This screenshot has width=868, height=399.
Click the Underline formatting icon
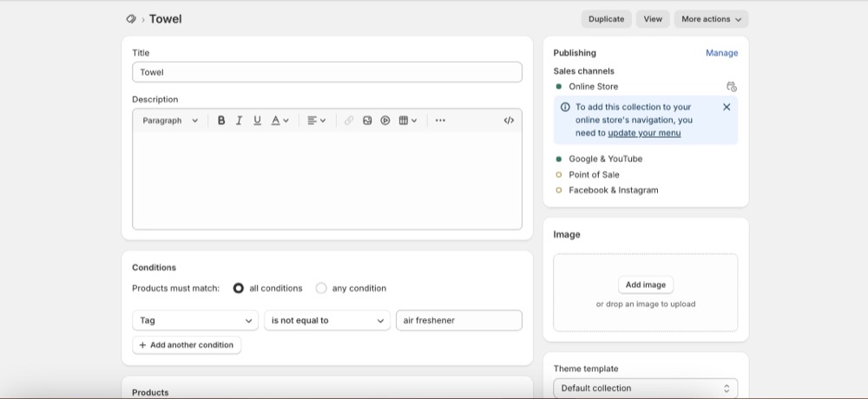click(x=257, y=121)
